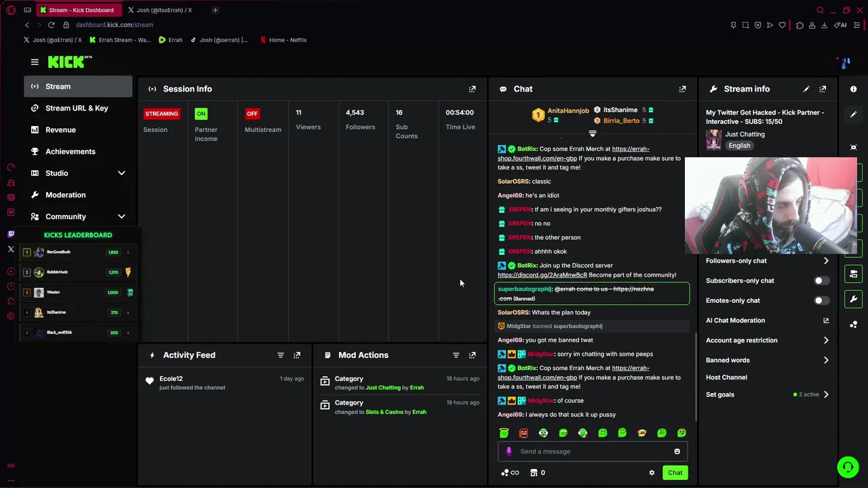Open the support chat bubble
The width and height of the screenshot is (868, 488).
click(848, 467)
